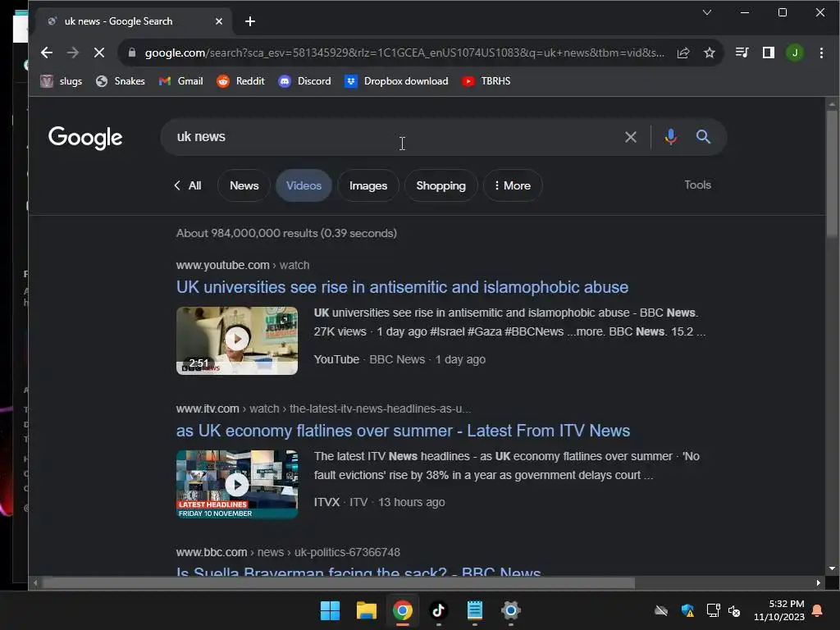The height and width of the screenshot is (630, 840).
Task: Open the TBRHS YouTube bookmark
Action: point(486,81)
